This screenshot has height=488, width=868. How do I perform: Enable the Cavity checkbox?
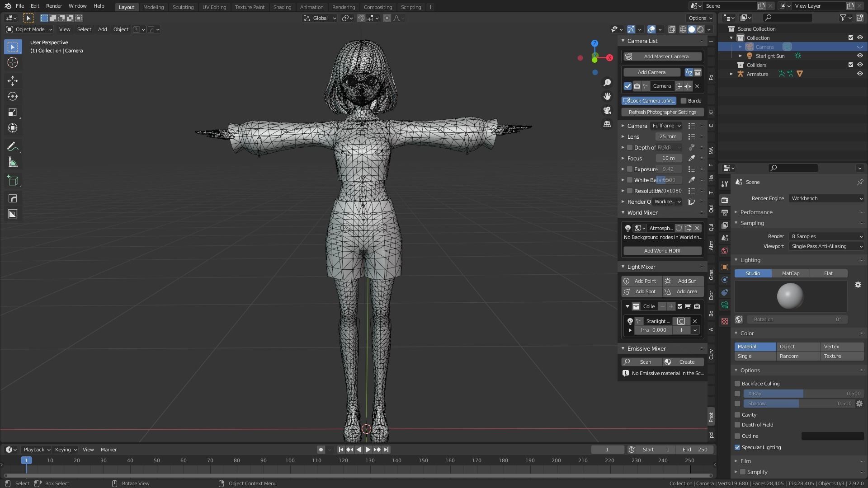pos(737,415)
